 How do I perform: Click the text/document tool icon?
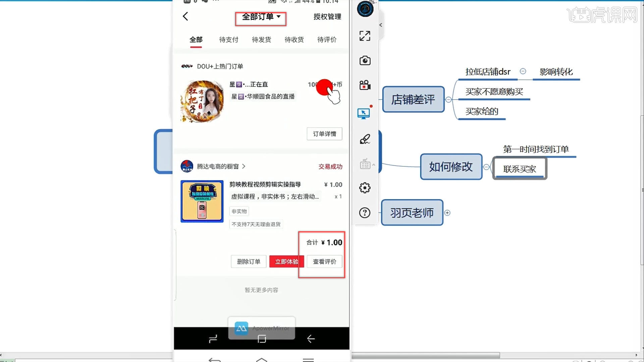click(365, 164)
